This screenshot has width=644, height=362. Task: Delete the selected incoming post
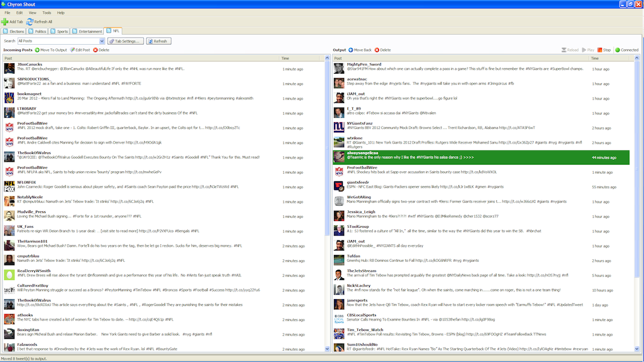point(101,50)
